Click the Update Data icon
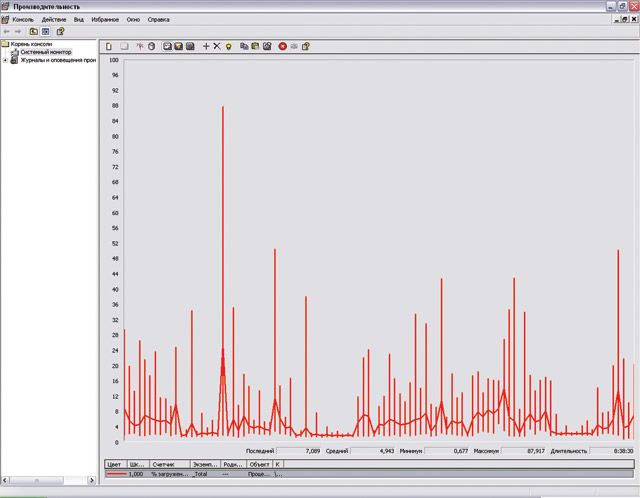Viewport: 640px width, 498px height. click(x=294, y=47)
